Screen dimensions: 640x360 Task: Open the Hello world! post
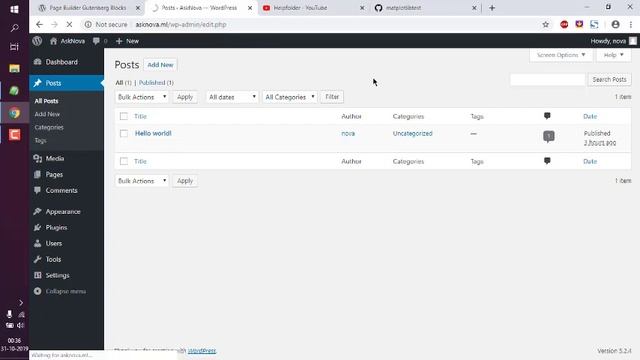(153, 133)
